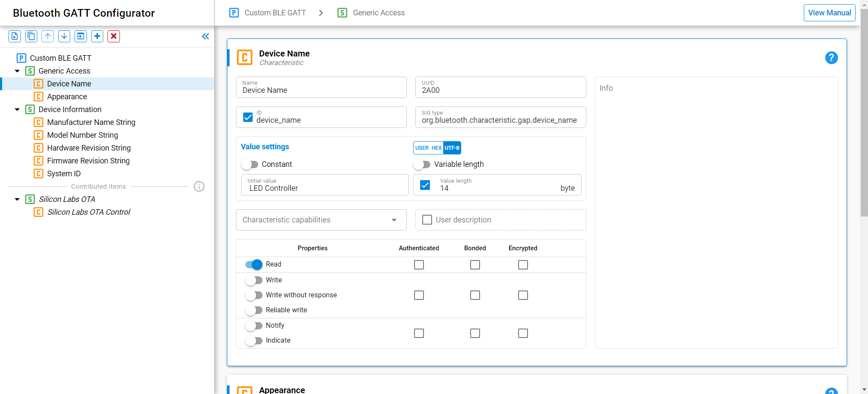Toggle the device_name ID checkbox
This screenshot has width=868, height=394.
click(x=248, y=117)
